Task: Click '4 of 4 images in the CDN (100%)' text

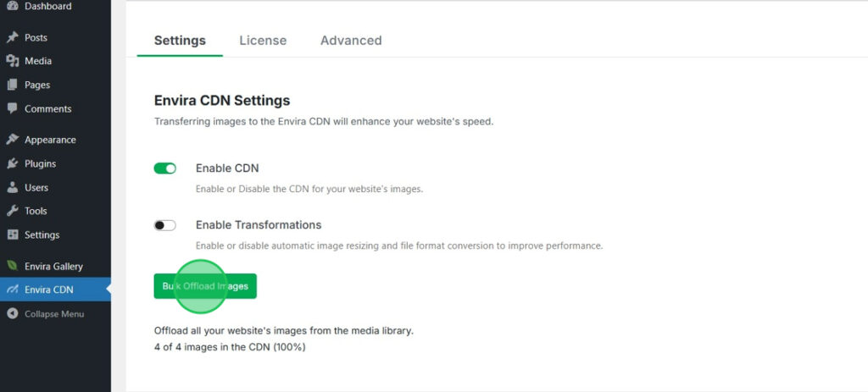Action: (230, 347)
